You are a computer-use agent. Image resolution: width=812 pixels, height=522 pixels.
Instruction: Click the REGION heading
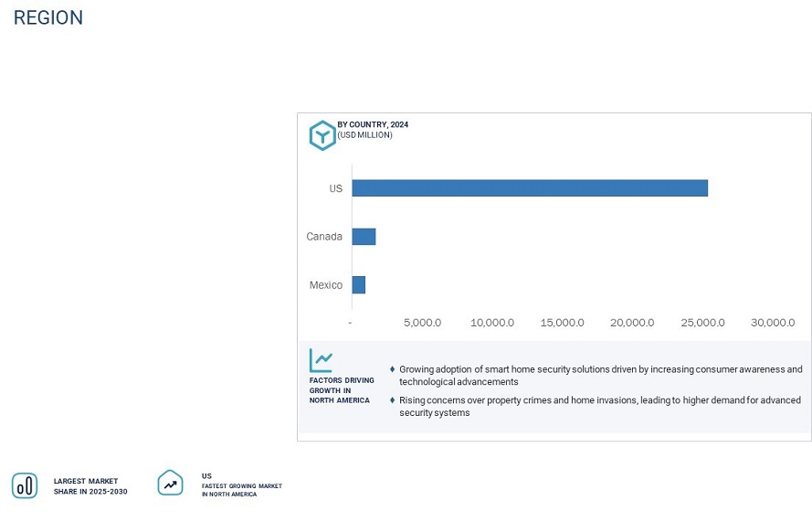[x=47, y=18]
